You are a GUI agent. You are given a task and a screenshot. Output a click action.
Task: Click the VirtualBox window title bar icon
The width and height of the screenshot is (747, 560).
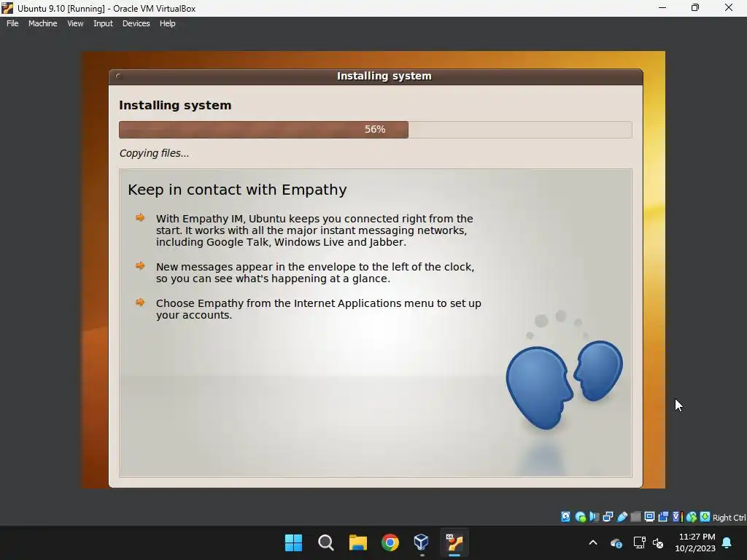[x=7, y=8]
